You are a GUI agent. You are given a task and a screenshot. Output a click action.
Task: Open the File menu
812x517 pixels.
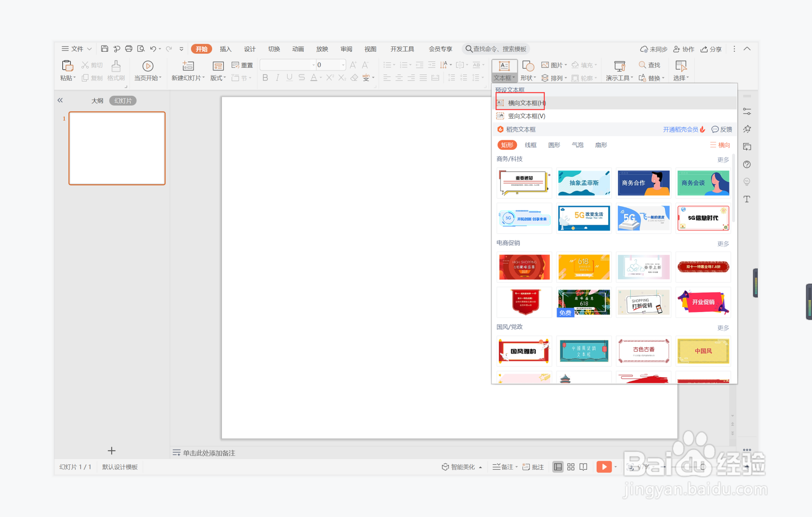(77, 49)
